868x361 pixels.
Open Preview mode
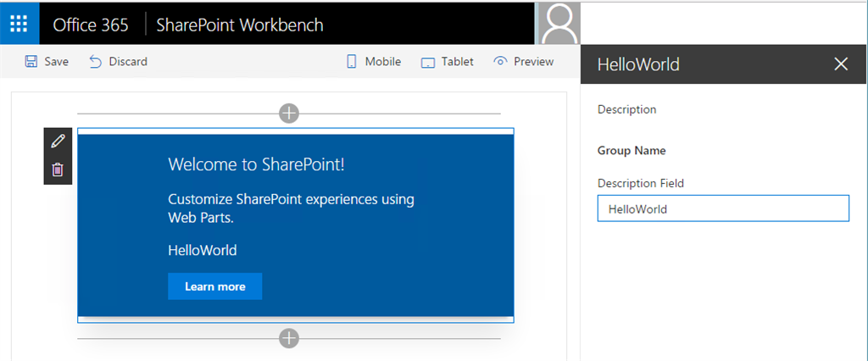523,61
